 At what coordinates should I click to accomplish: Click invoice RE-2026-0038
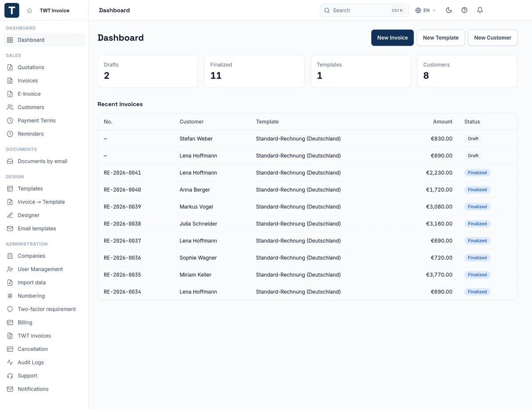122,224
